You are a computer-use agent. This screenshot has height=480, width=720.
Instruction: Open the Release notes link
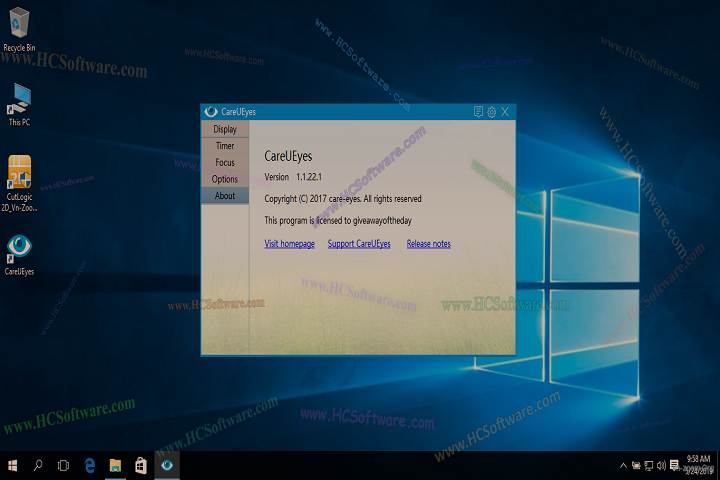(428, 243)
